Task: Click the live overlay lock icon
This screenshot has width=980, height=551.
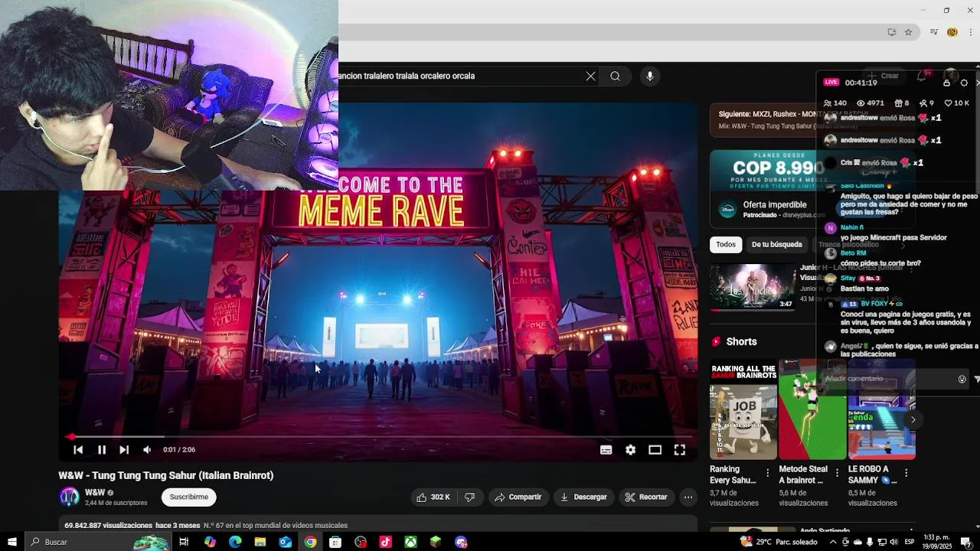Action: [x=946, y=83]
